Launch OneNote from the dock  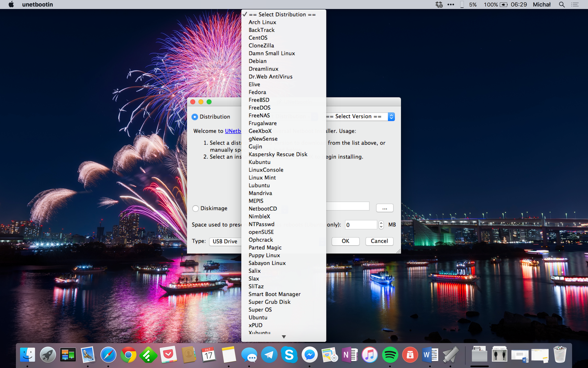pyautogui.click(x=350, y=355)
